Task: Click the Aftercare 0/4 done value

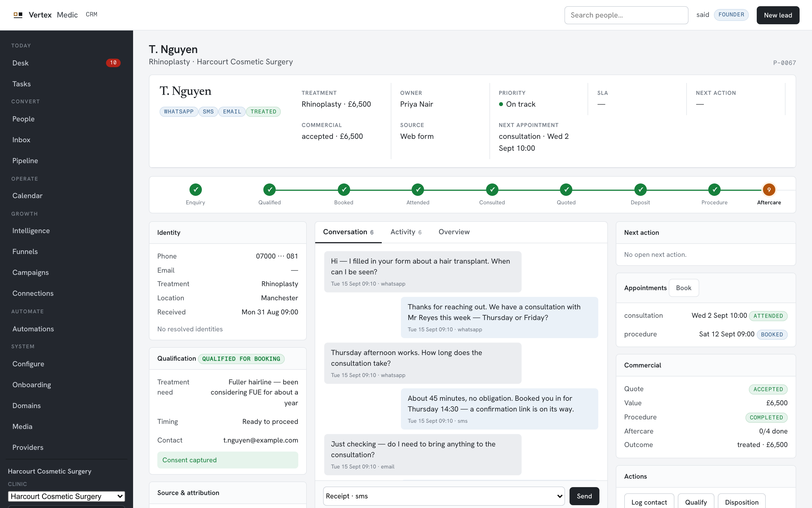Action: [773, 431]
